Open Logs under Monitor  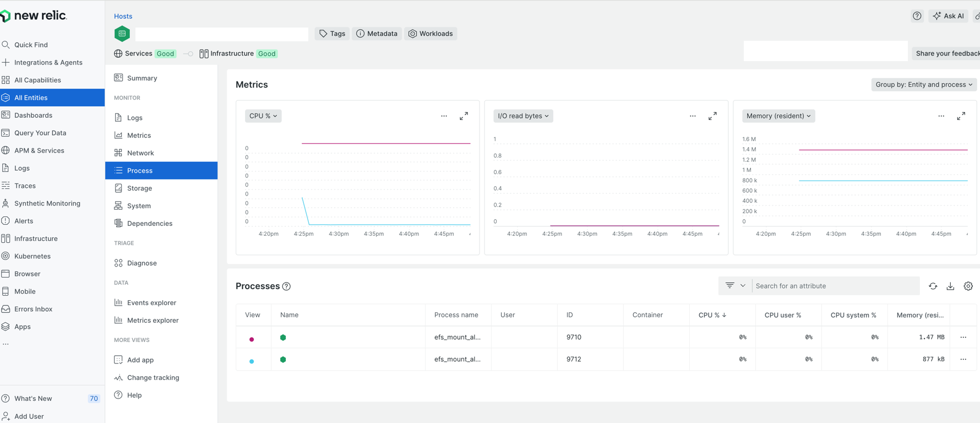[134, 117]
